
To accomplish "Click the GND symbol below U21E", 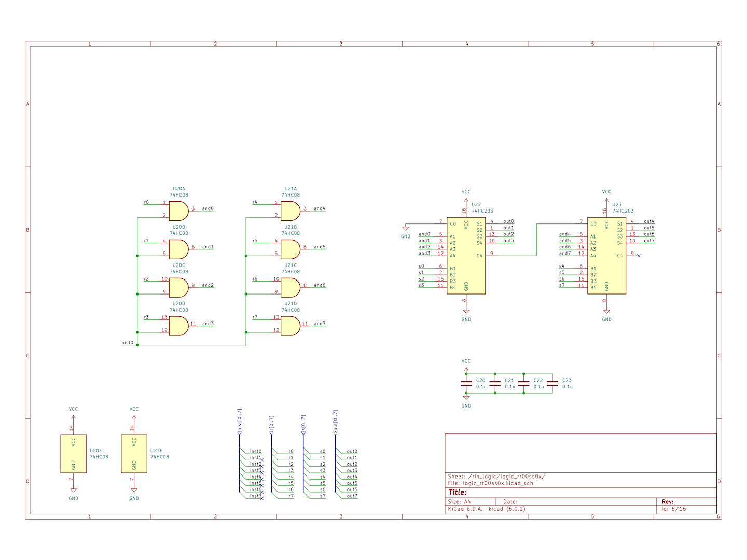I will coord(134,490).
